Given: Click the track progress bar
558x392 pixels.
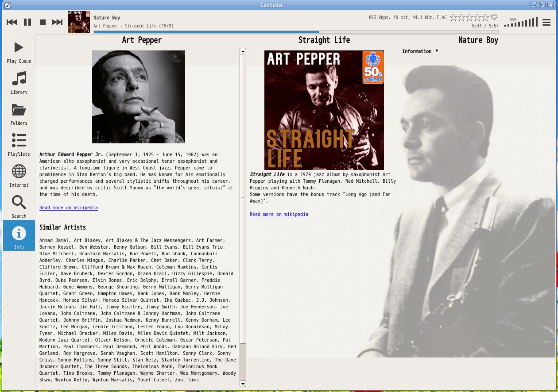Looking at the screenshot, I should pos(296,32).
